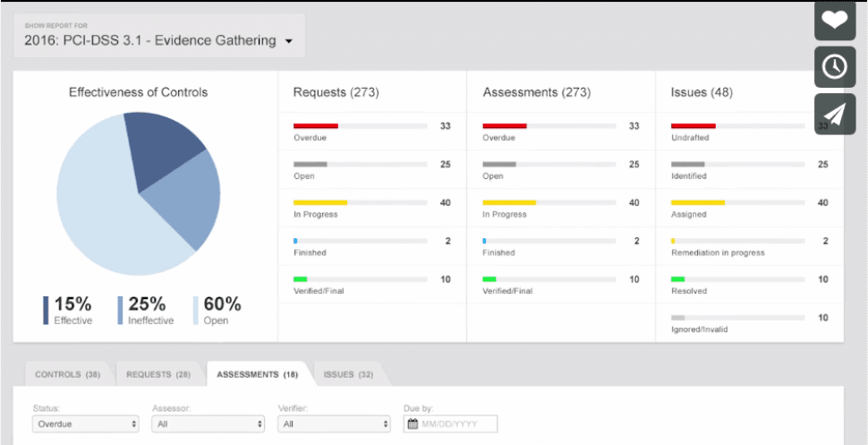The width and height of the screenshot is (868, 445).
Task: Click the Requests Open gray bar
Action: tap(310, 164)
